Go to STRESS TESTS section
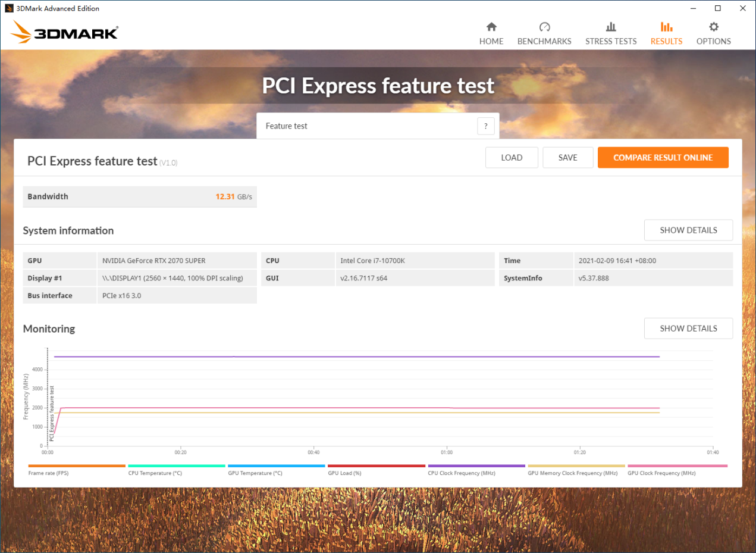 click(611, 33)
